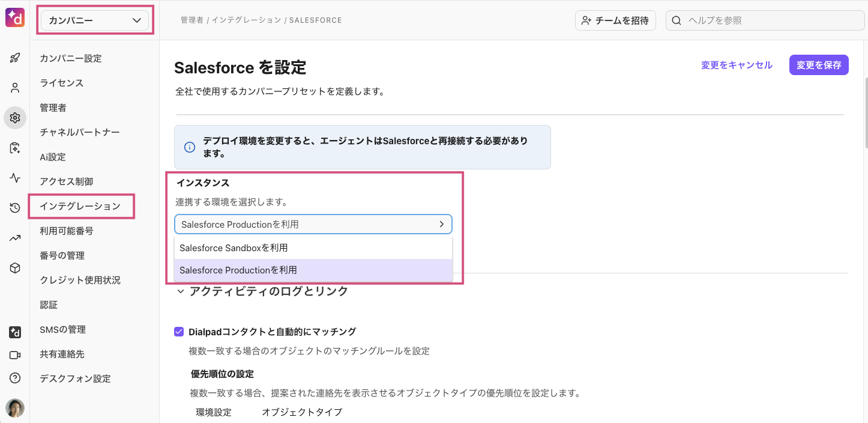Open SMSの管理 menu item
The image size is (868, 423).
62,329
